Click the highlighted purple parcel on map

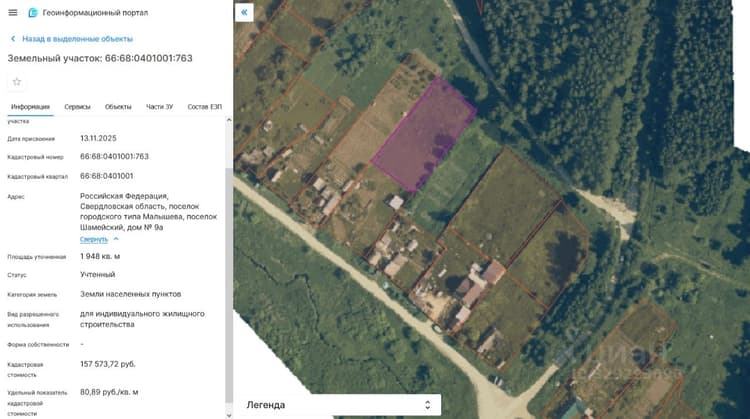(423, 135)
